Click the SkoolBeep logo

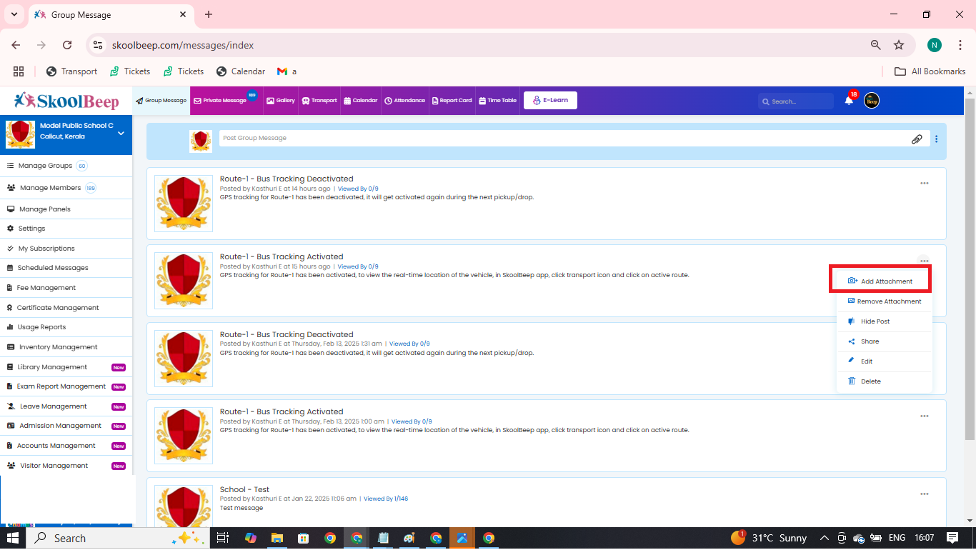point(66,101)
